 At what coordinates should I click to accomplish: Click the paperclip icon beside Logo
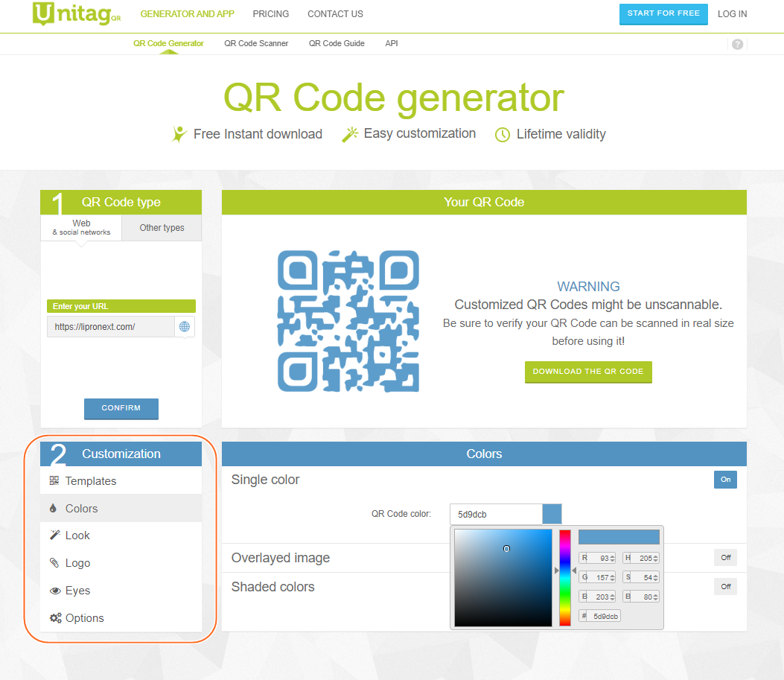(54, 562)
